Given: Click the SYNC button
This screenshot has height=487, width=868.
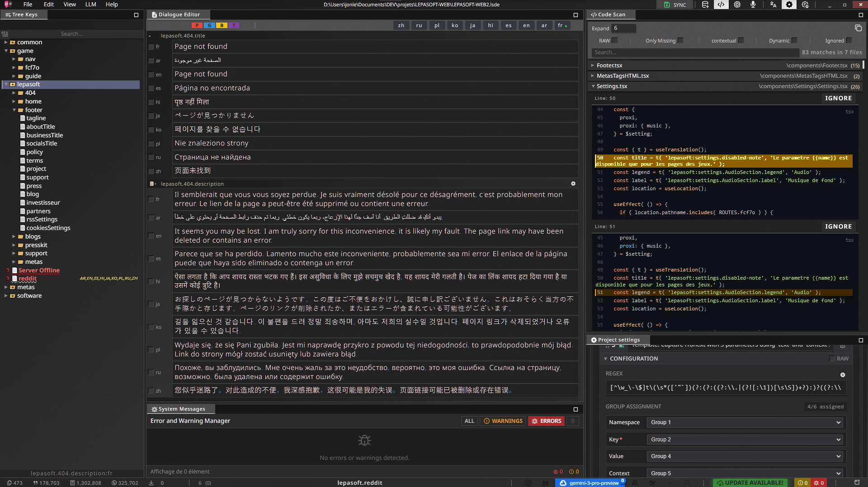Looking at the screenshot, I should pos(675,5).
